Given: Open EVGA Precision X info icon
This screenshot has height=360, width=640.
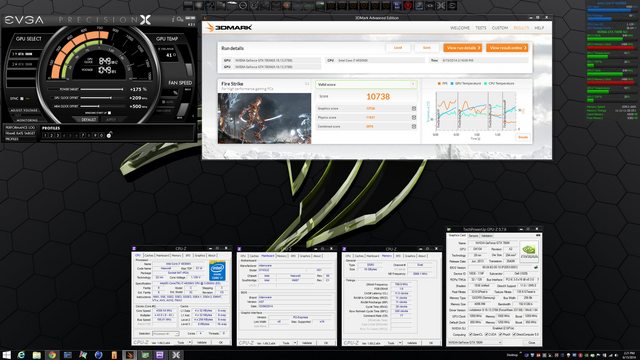Looking at the screenshot, I should (173, 19).
